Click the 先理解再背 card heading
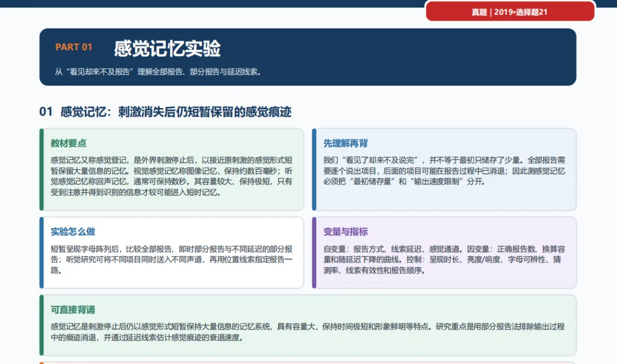Viewport: 617px width, 364px height. (346, 143)
